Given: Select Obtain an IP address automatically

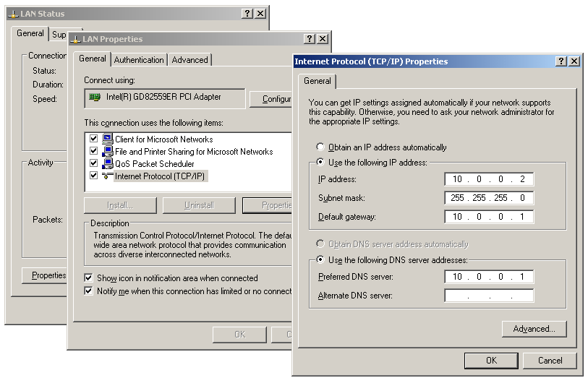Looking at the screenshot, I should click(320, 147).
